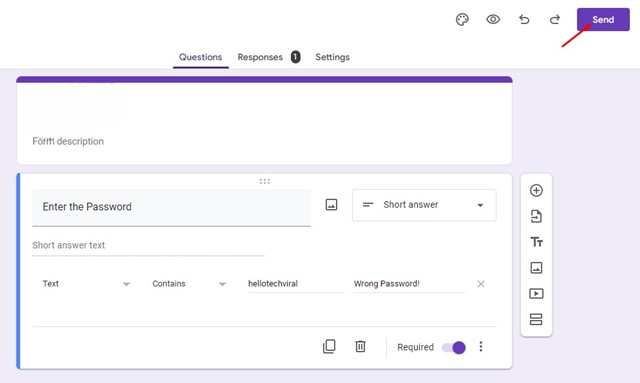The image size is (640, 383).
Task: Undo the last change
Action: (x=524, y=19)
